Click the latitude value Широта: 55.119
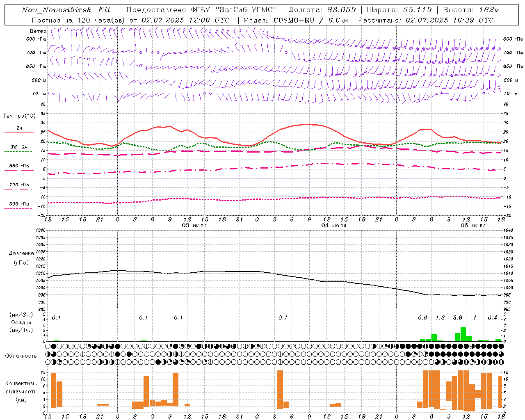 pyautogui.click(x=399, y=10)
